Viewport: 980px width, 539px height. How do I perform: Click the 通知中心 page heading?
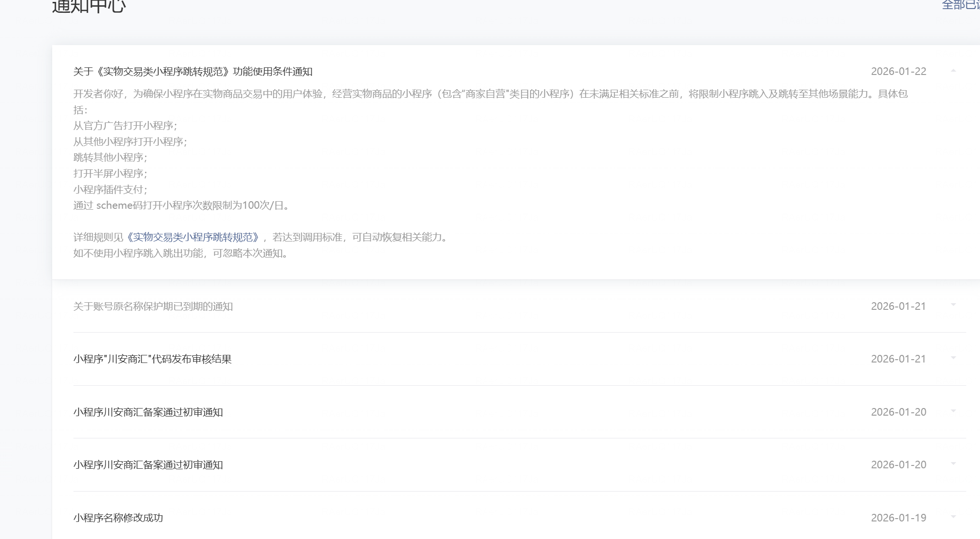[x=89, y=6]
